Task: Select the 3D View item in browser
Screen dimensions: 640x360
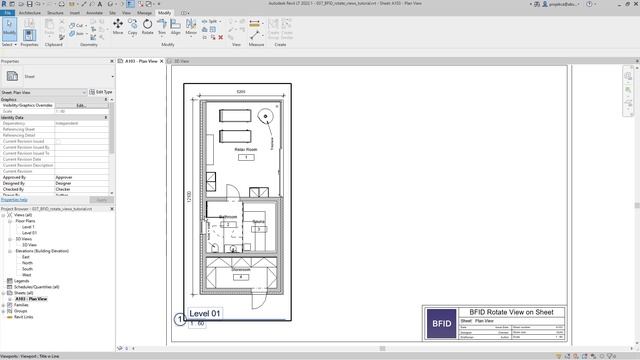Action: point(29,245)
